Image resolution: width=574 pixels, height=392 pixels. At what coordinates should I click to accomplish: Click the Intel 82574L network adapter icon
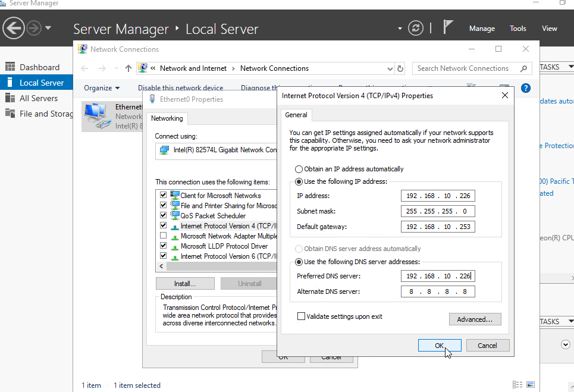164,150
